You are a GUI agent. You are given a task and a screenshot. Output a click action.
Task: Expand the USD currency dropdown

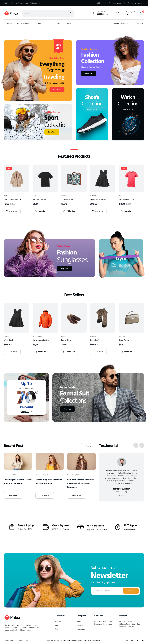[100, 3]
